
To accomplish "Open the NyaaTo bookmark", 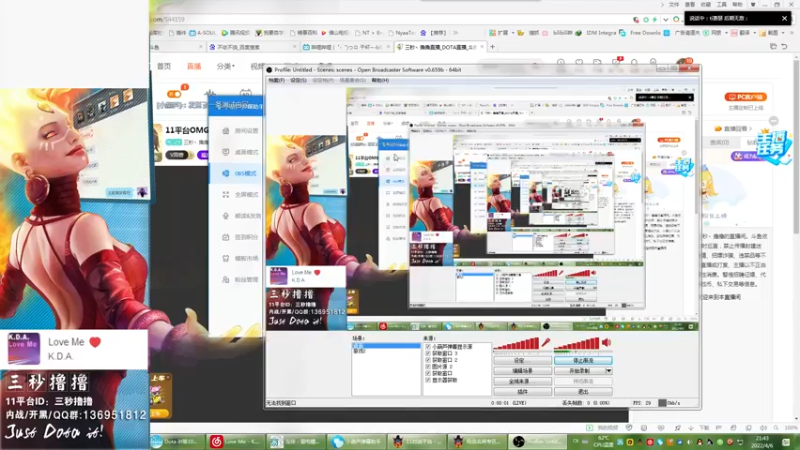I will [401, 33].
